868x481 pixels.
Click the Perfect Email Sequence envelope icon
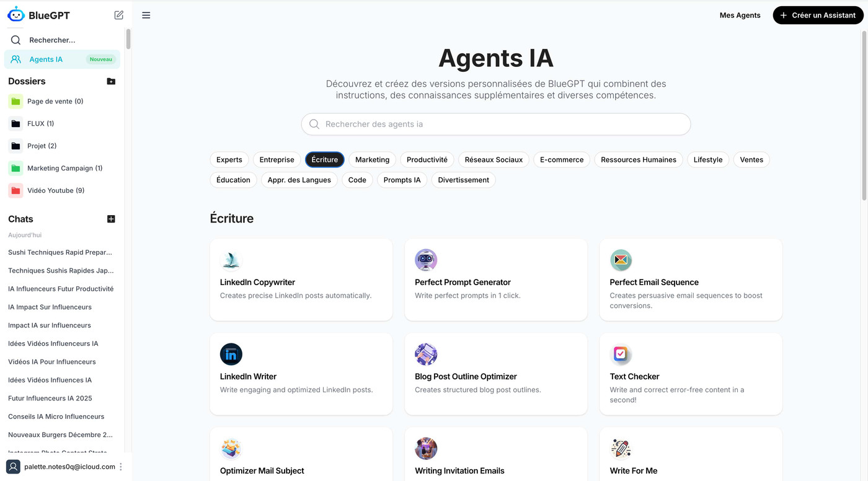tap(621, 260)
